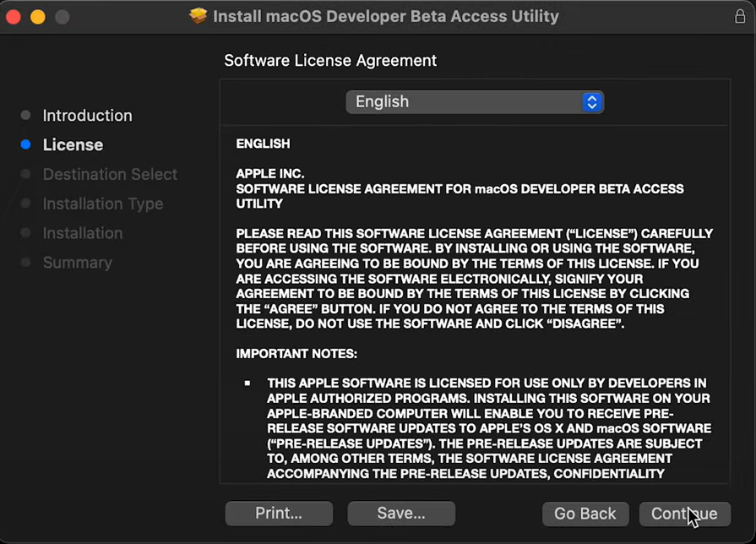Click the IMPORTANT NOTES: heading

click(296, 353)
